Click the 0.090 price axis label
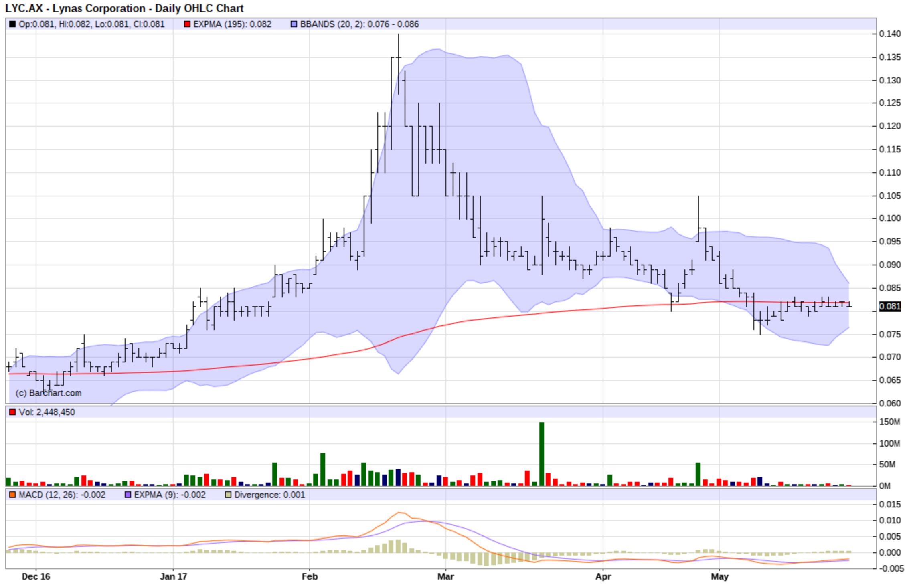Viewport: 907px width, 588px height. point(890,265)
